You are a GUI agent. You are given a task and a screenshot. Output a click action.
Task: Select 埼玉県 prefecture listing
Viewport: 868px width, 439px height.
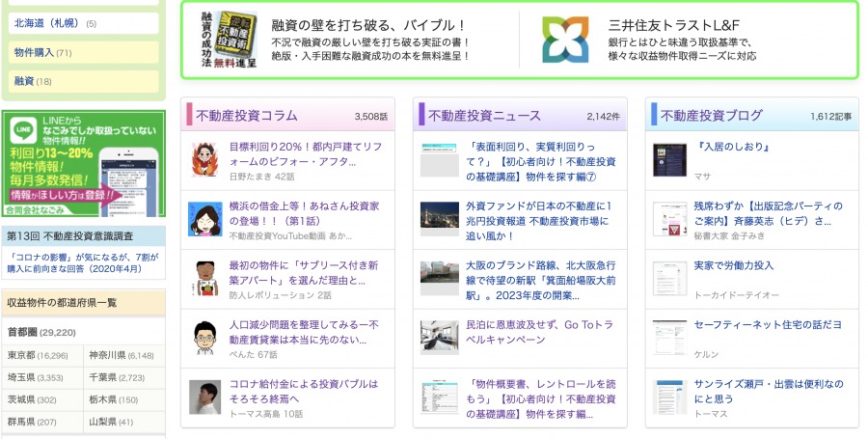pyautogui.click(x=21, y=377)
